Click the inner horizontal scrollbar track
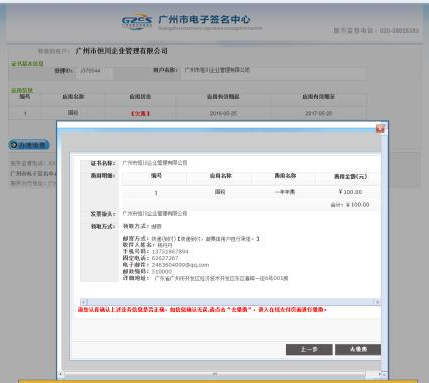The image size is (429, 383). 231,302
